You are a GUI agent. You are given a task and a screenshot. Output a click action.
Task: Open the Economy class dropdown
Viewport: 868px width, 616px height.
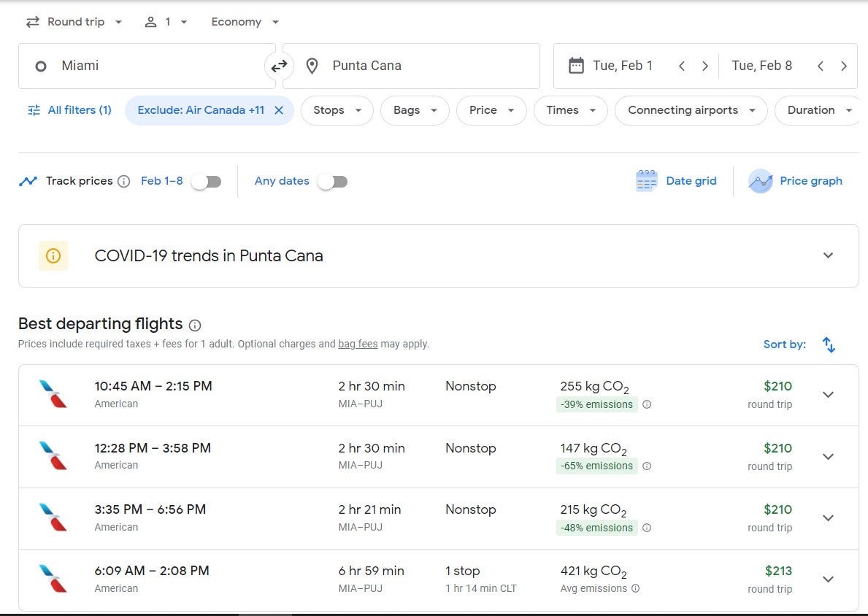[x=245, y=22]
